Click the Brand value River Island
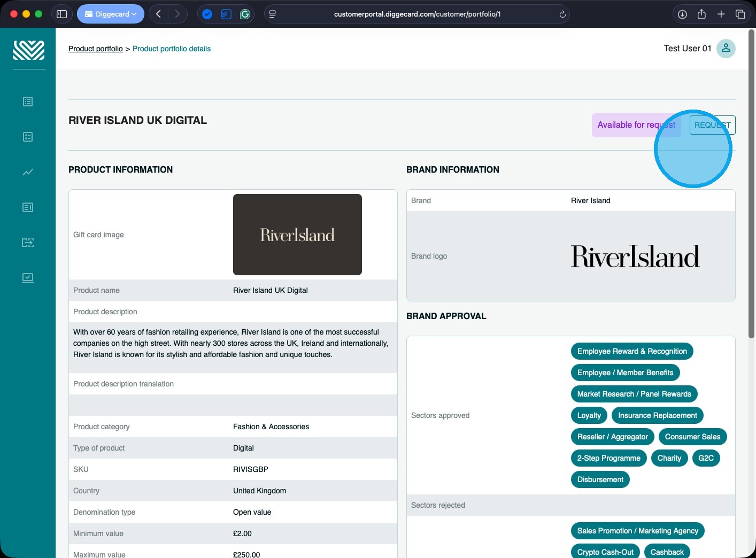This screenshot has height=558, width=756. 591,200
